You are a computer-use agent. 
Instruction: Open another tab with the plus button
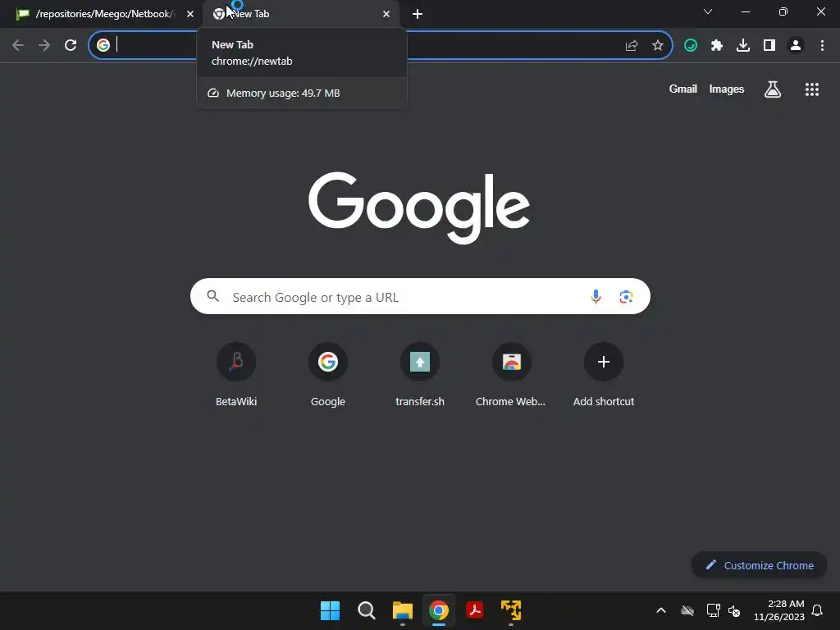click(418, 14)
